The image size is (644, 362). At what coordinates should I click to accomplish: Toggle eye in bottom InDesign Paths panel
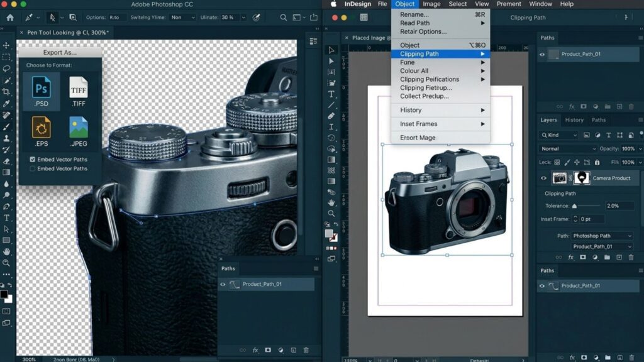tap(542, 286)
